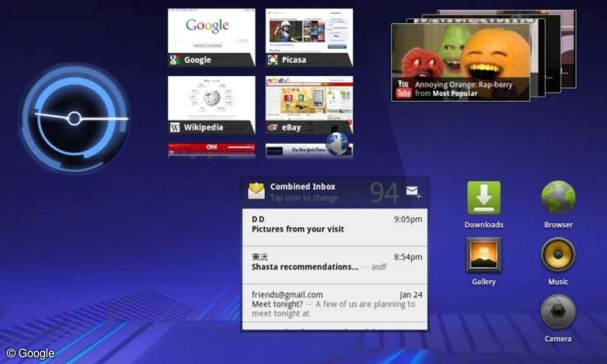Tap the Google favicon in bookmark label

pyautogui.click(x=175, y=60)
